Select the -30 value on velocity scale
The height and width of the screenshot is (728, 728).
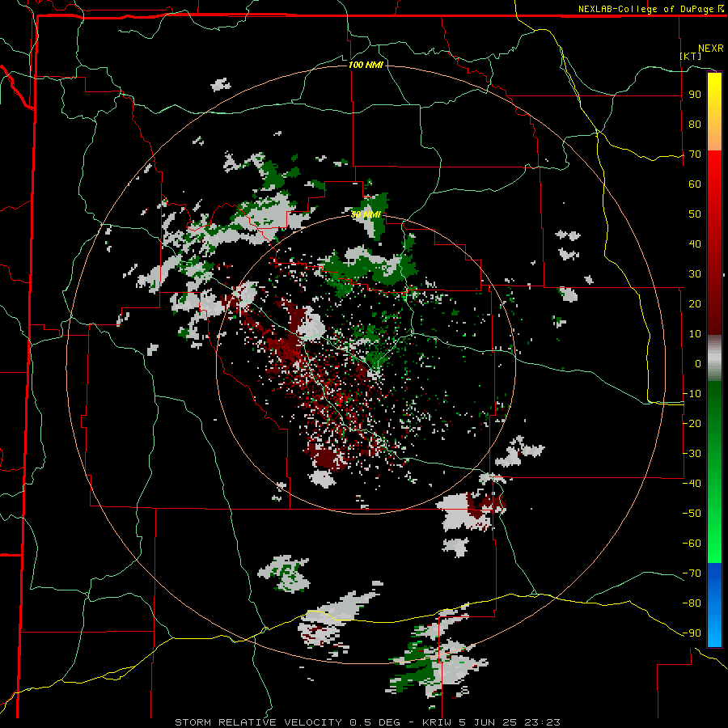[x=692, y=454]
